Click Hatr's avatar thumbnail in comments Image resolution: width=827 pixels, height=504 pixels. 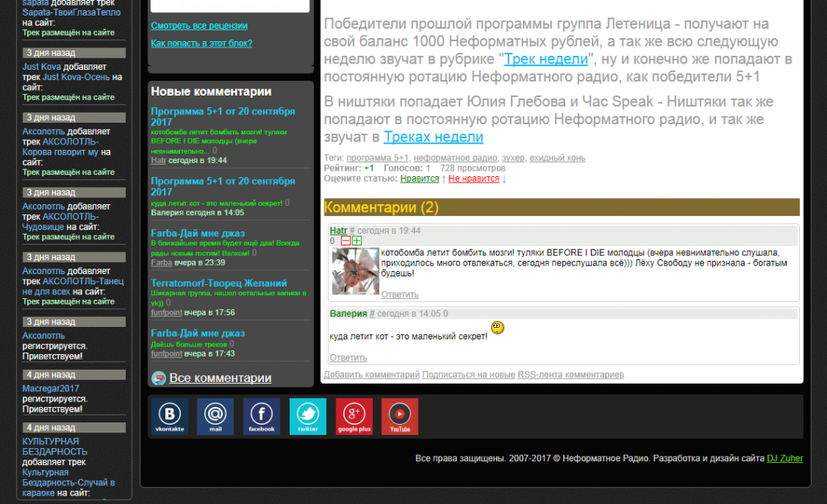355,272
